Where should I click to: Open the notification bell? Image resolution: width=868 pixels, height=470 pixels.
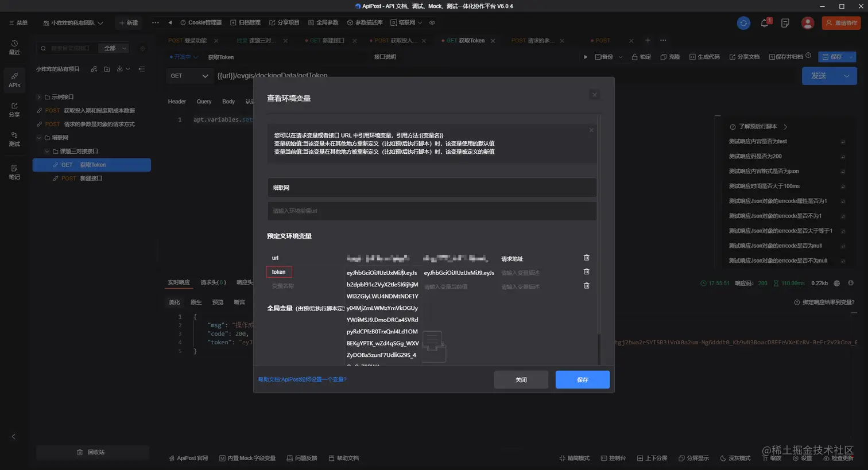(765, 23)
